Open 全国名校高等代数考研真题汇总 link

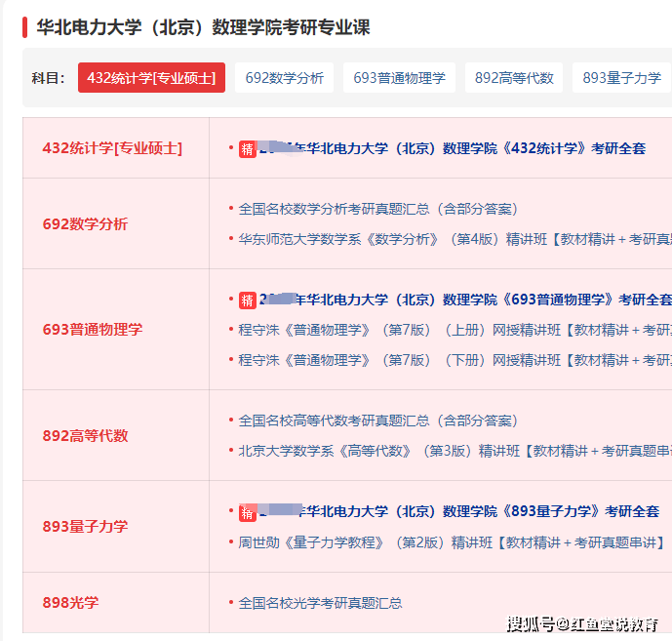[378, 421]
